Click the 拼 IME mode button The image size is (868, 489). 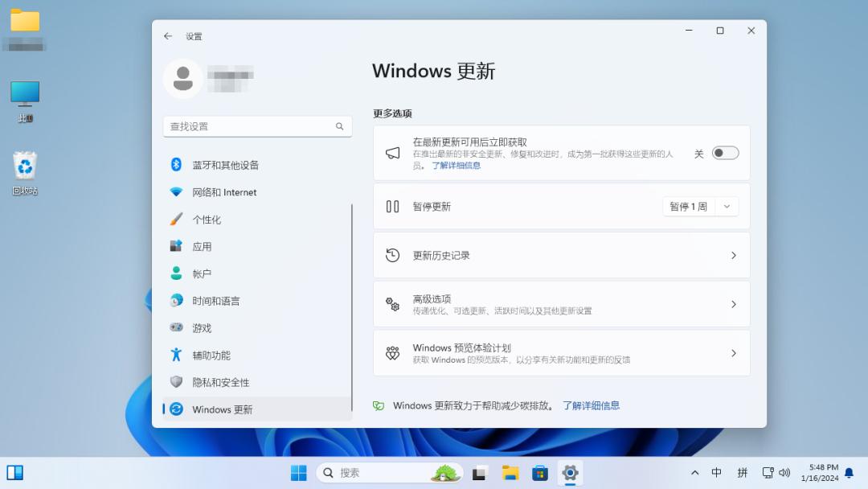click(743, 472)
